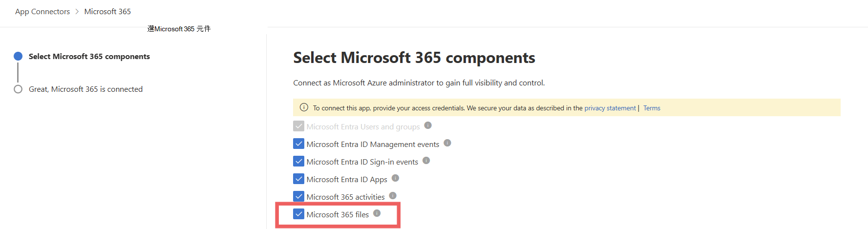Click info icon beside Microsoft 365 files
868x229 pixels.
click(377, 213)
